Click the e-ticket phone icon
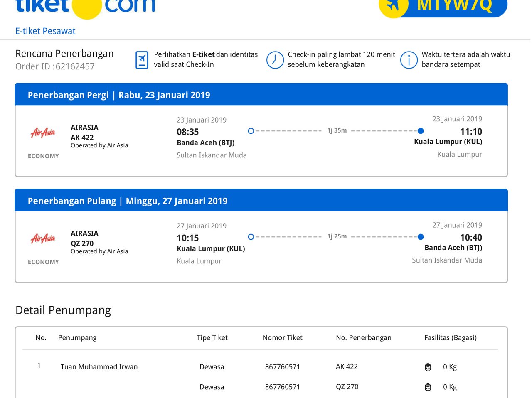Image resolution: width=532 pixels, height=398 pixels. point(142,60)
